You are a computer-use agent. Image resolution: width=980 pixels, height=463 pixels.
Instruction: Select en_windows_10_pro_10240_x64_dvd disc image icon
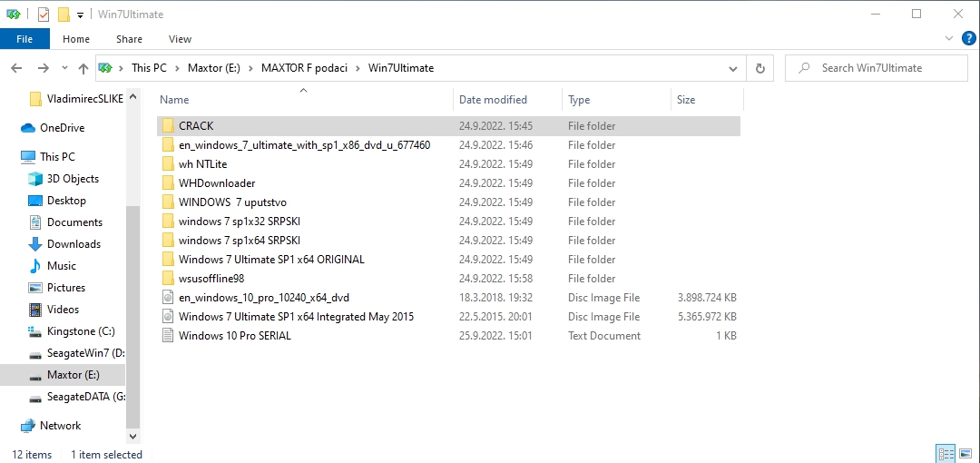pyautogui.click(x=167, y=298)
